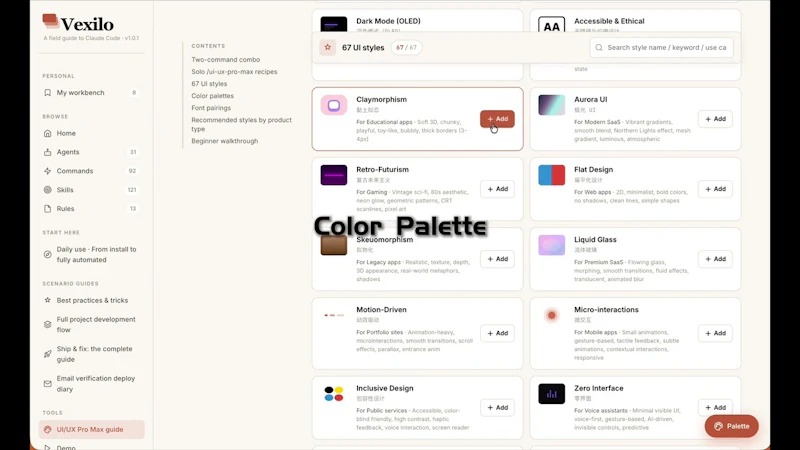Click Inclusive Design four-dots icon

[x=334, y=394]
